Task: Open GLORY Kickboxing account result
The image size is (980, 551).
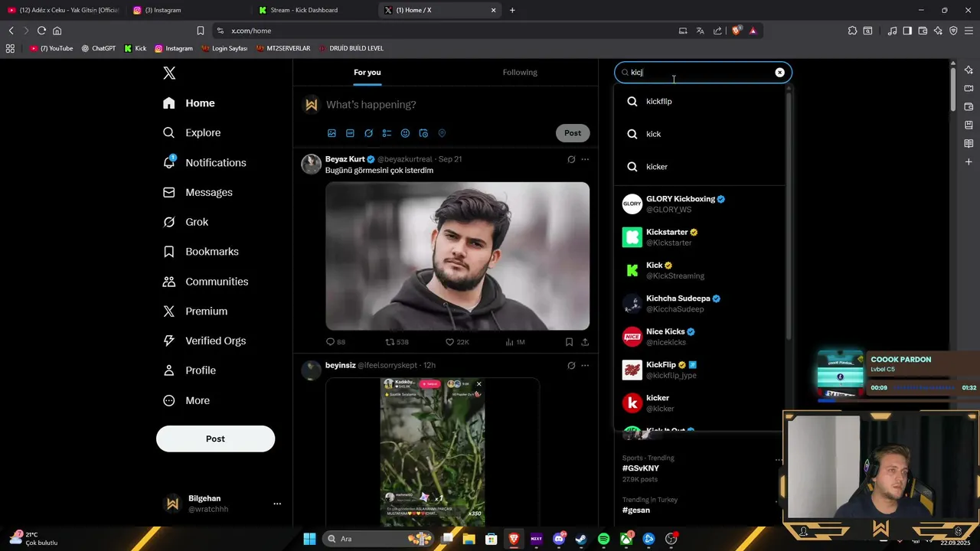Action: tap(699, 204)
